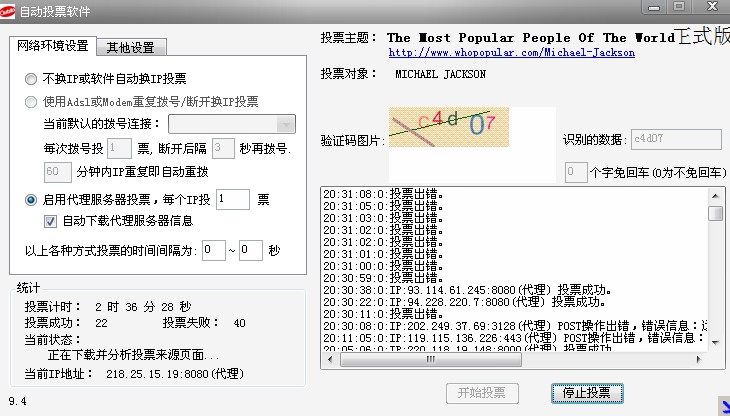The image size is (730, 416).
Task: Click the minimum vote interval field
Action: click(x=214, y=250)
